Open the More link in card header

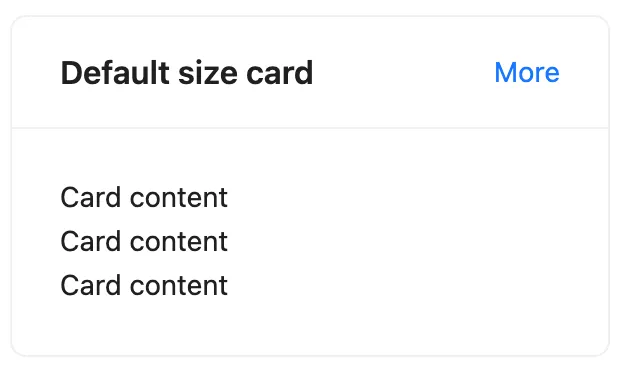tap(527, 73)
